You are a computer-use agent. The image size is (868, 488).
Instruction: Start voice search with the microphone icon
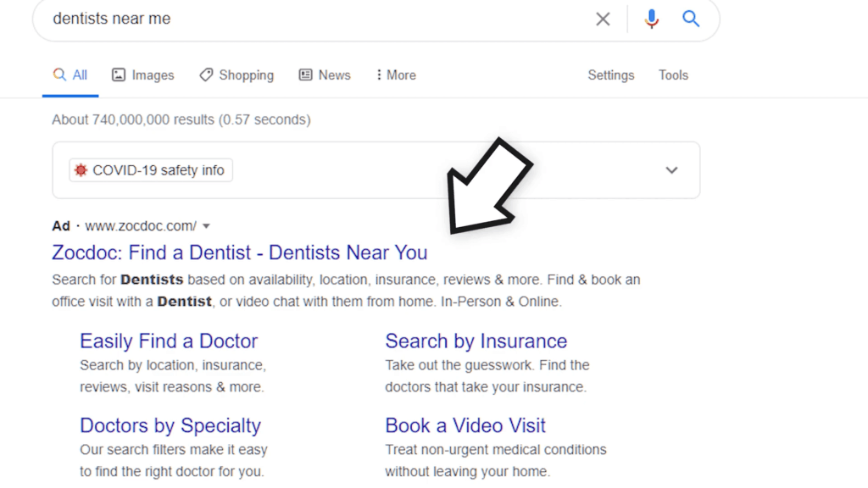pyautogui.click(x=652, y=19)
